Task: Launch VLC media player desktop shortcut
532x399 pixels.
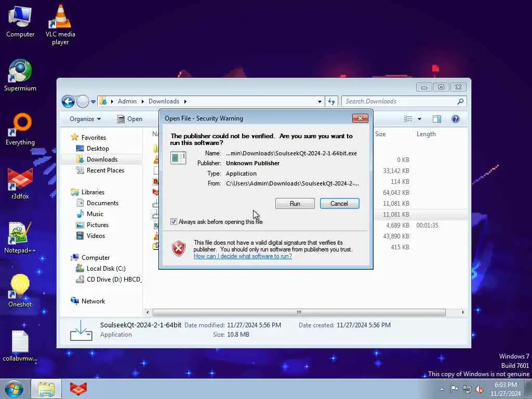Action: (x=60, y=24)
